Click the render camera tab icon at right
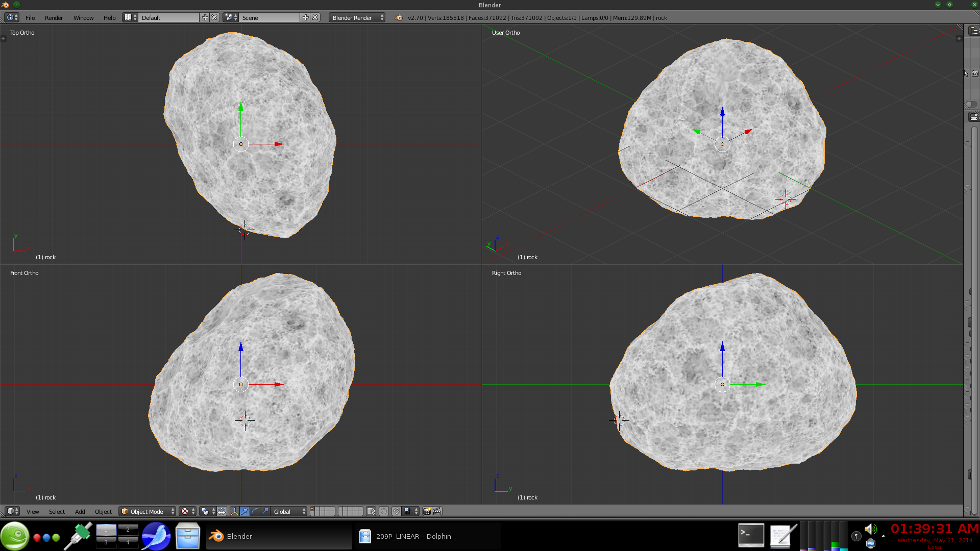 coord(975,74)
